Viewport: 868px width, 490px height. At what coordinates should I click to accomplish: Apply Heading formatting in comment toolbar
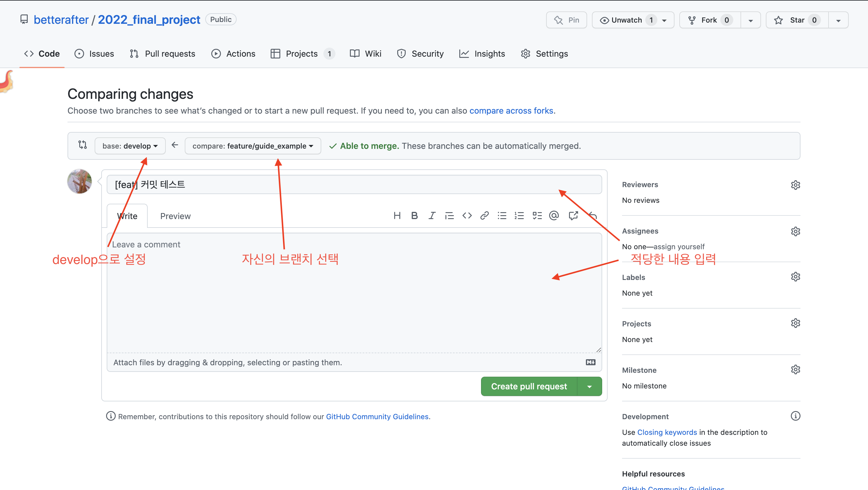[x=397, y=216]
